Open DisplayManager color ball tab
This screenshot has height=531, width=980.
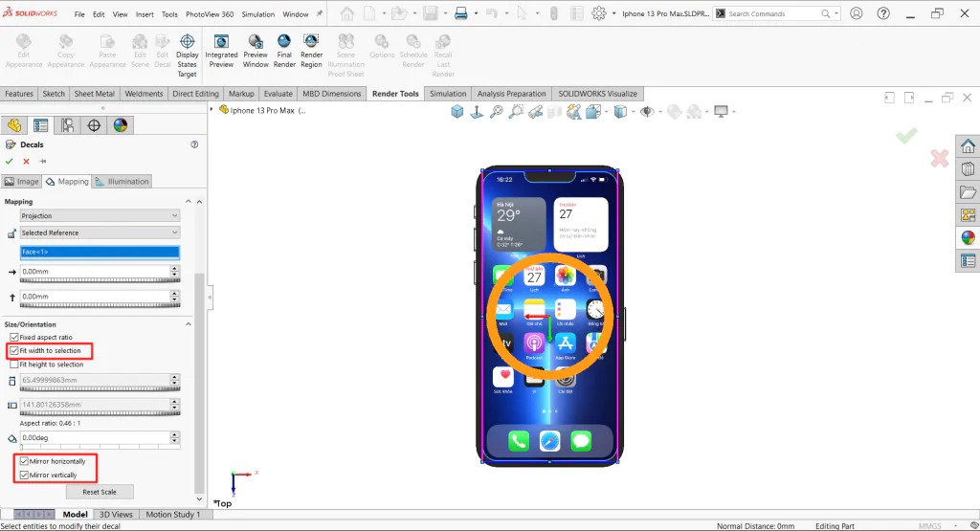121,125
